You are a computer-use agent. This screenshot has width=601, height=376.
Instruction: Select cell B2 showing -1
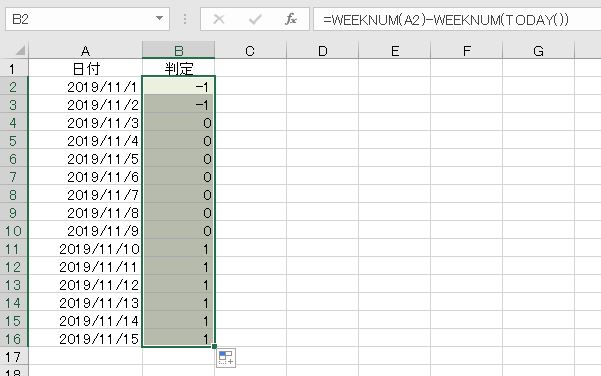pos(178,86)
